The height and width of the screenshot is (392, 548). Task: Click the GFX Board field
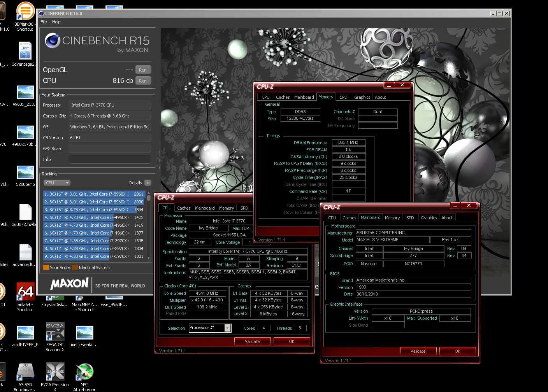tap(109, 149)
